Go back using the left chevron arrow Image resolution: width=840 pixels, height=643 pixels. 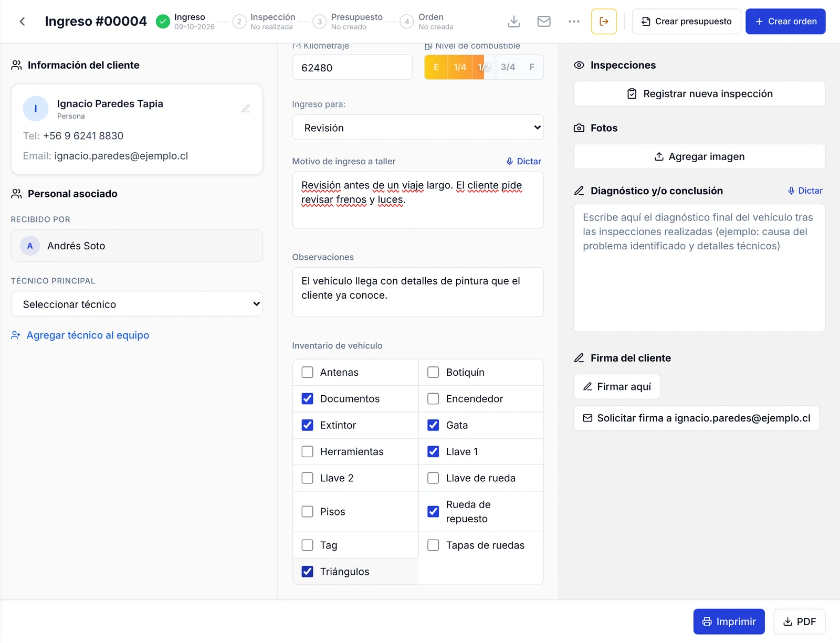(22, 22)
